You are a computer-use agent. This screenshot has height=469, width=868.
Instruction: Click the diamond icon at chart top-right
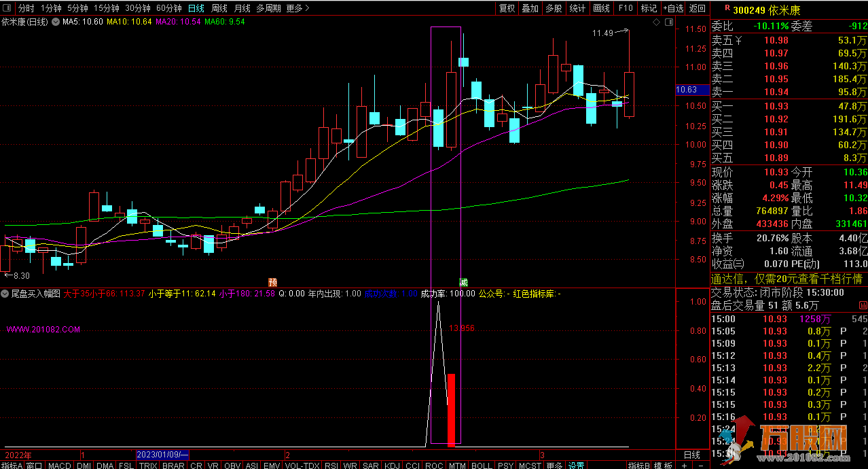pos(656,22)
